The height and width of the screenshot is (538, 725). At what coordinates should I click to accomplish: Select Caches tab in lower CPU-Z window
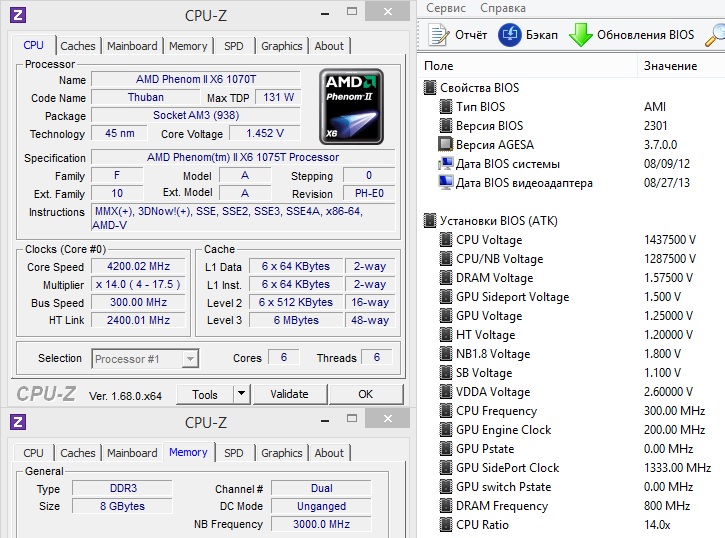(78, 453)
